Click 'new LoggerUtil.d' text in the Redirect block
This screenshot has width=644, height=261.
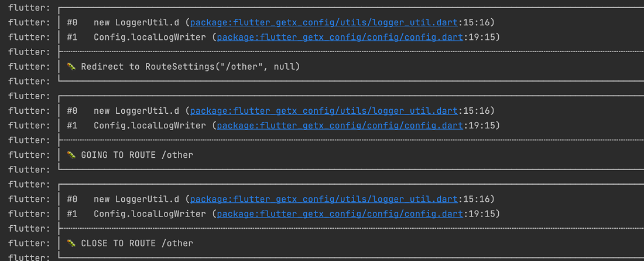(x=136, y=22)
